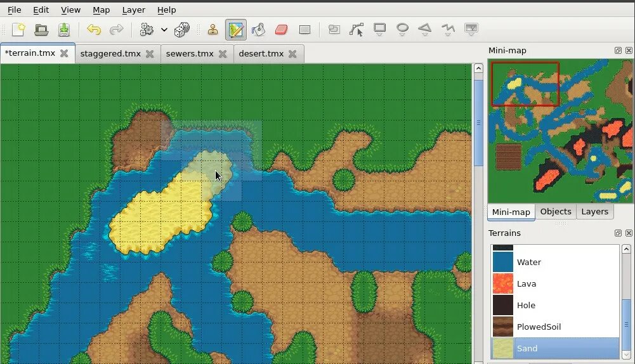
Task: Close the Terrains panel
Action: coord(629,233)
